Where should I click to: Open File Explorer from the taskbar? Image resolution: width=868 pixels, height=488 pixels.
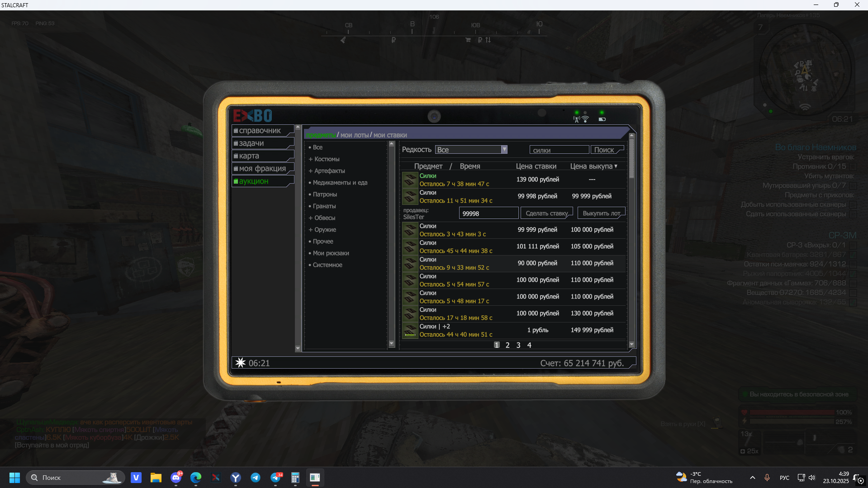[156, 478]
